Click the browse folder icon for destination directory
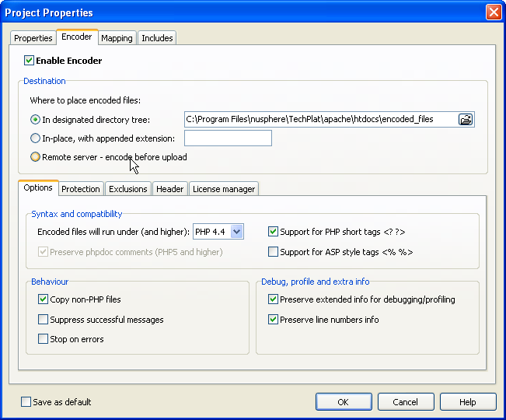Screen dimensions: 506x420 click(466, 120)
